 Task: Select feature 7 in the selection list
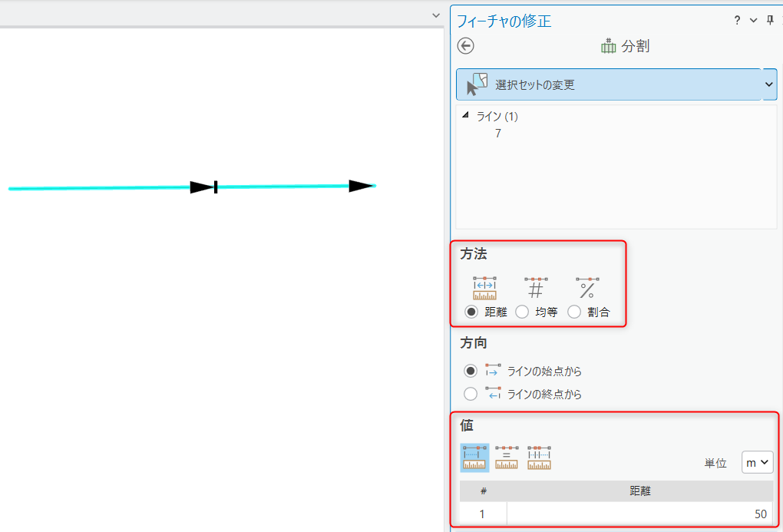(x=498, y=134)
